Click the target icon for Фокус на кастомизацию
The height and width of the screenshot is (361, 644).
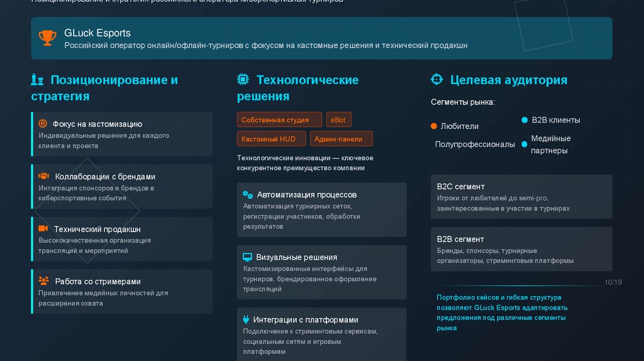click(x=43, y=124)
